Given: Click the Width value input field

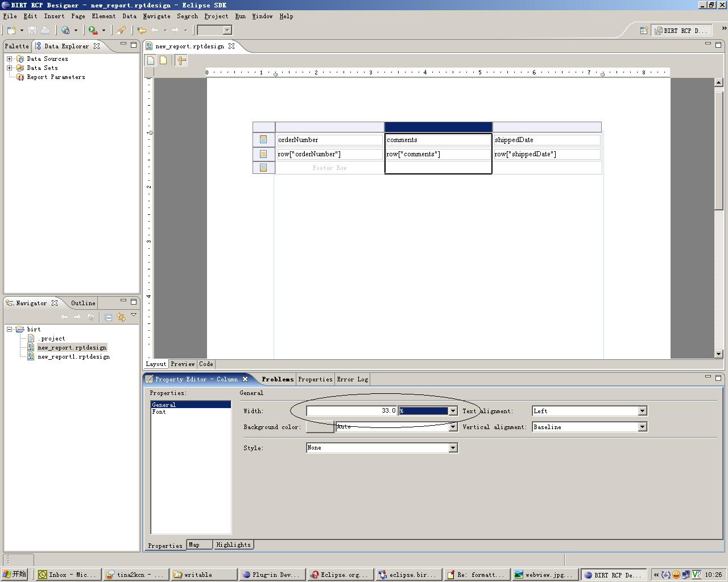Looking at the screenshot, I should 351,411.
